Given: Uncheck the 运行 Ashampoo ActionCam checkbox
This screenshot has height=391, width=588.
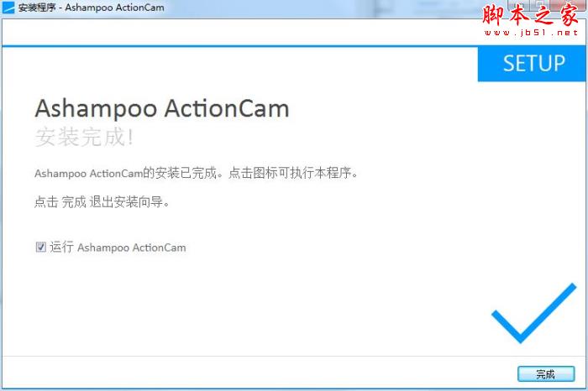Looking at the screenshot, I should pos(40,247).
